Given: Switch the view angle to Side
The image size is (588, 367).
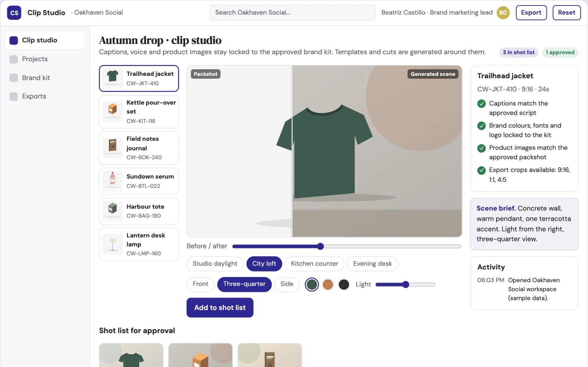Looking at the screenshot, I should (287, 284).
